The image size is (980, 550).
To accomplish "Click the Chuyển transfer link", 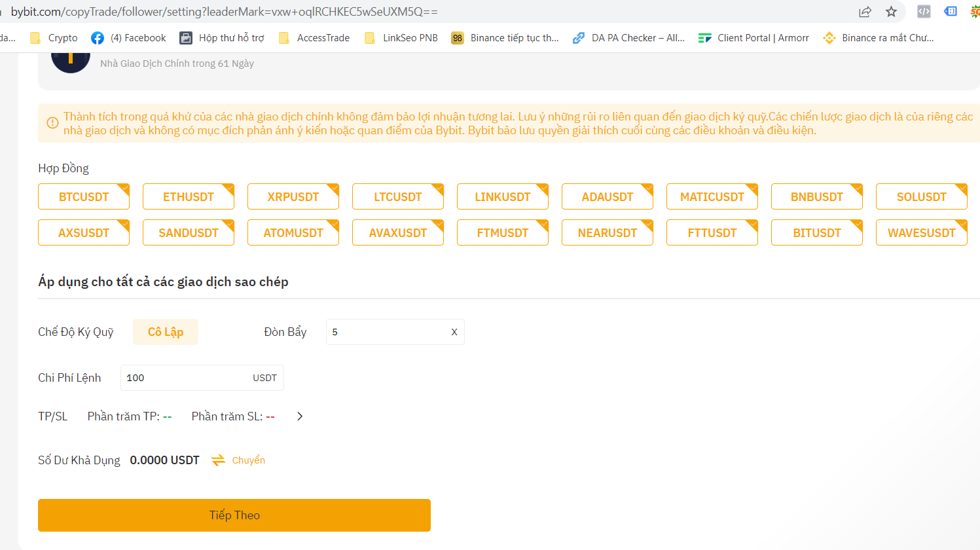I will point(249,460).
